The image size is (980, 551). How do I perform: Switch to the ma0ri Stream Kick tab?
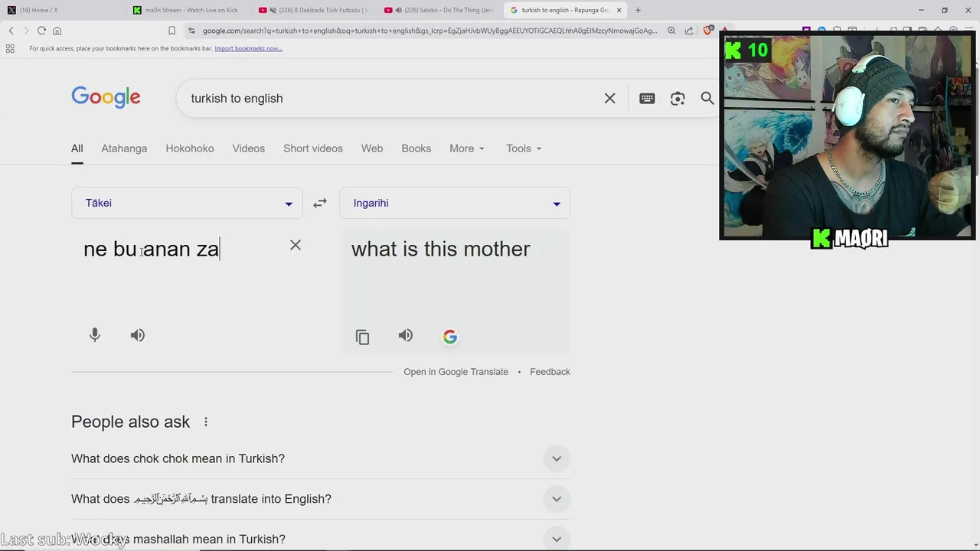click(188, 10)
